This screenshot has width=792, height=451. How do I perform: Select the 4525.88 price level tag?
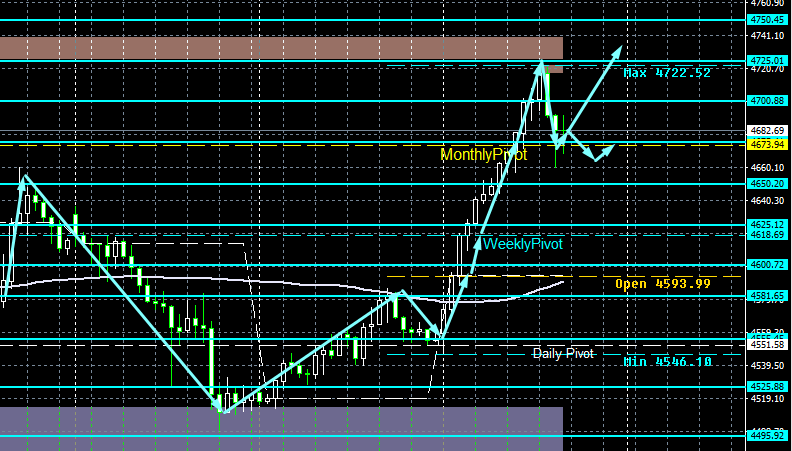pos(767,387)
